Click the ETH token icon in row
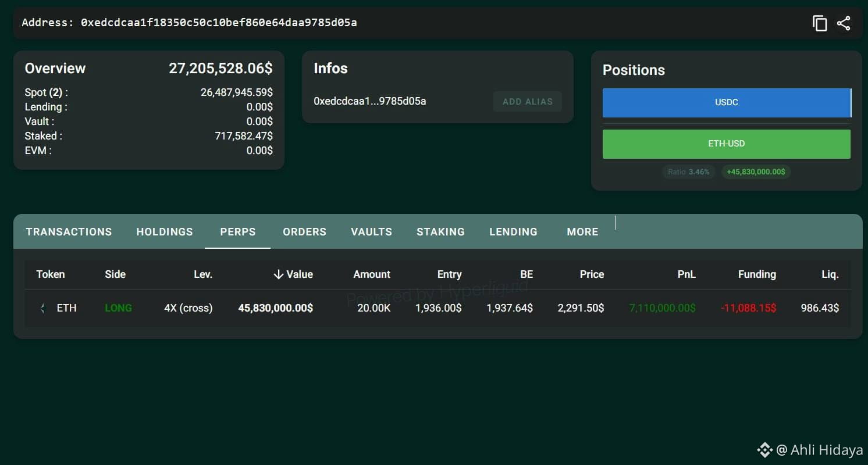The image size is (868, 465). tap(42, 308)
